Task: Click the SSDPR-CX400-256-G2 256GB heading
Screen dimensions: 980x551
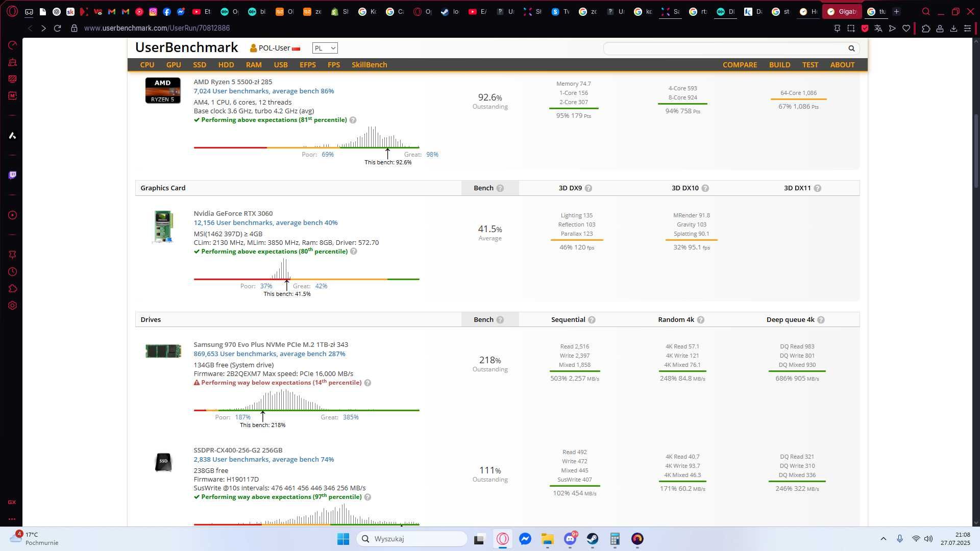Action: (x=238, y=450)
